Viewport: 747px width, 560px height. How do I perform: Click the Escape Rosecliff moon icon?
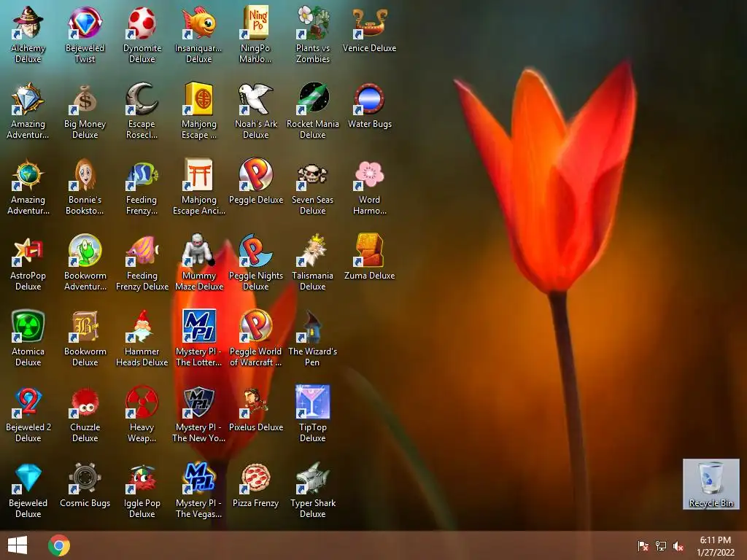pyautogui.click(x=142, y=98)
